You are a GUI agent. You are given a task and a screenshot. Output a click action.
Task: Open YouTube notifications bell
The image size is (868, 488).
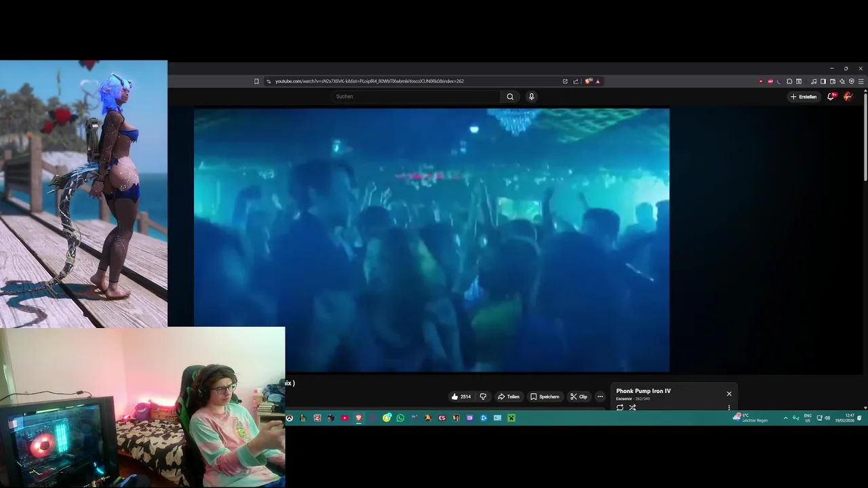(831, 96)
